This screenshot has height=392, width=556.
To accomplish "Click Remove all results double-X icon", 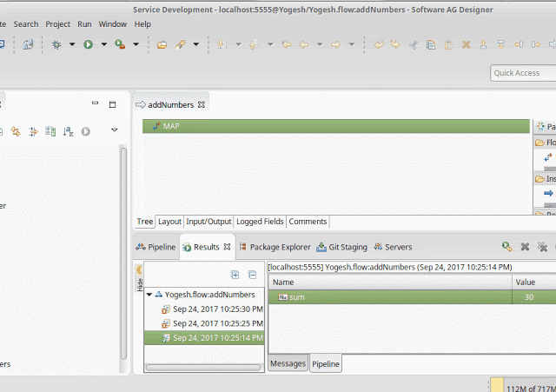I will [x=542, y=247].
